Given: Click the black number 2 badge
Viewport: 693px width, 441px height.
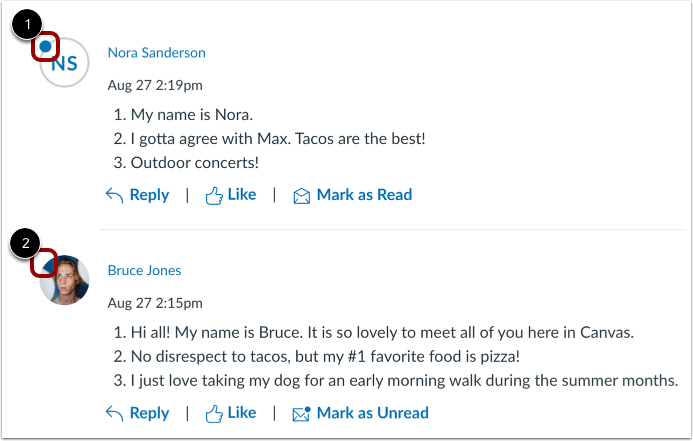Looking at the screenshot, I should click(x=26, y=241).
